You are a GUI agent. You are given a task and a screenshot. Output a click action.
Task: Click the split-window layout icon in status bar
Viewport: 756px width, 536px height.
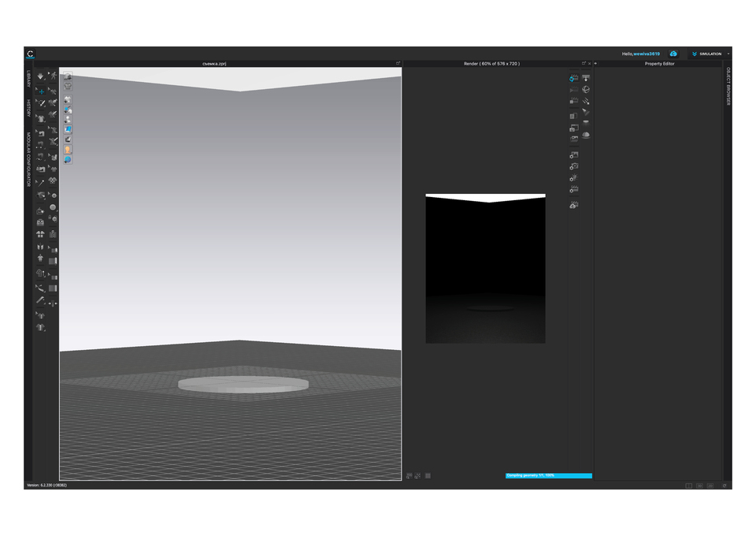(x=688, y=486)
